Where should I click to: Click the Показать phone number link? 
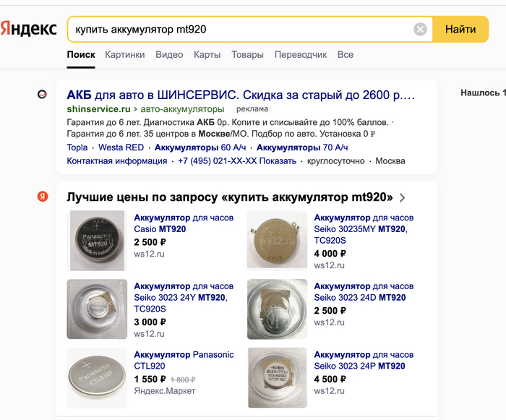278,160
